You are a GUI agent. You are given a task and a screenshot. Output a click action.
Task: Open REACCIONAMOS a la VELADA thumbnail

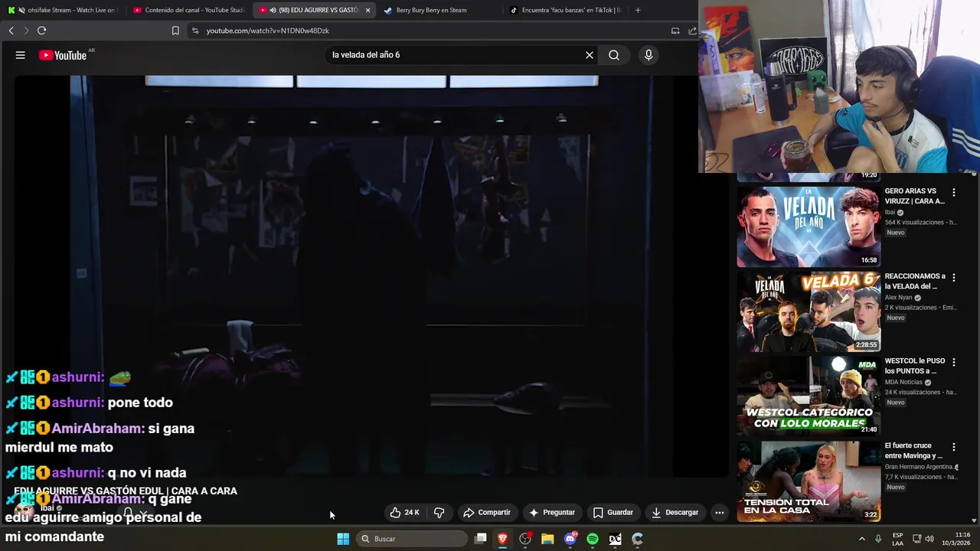(808, 311)
